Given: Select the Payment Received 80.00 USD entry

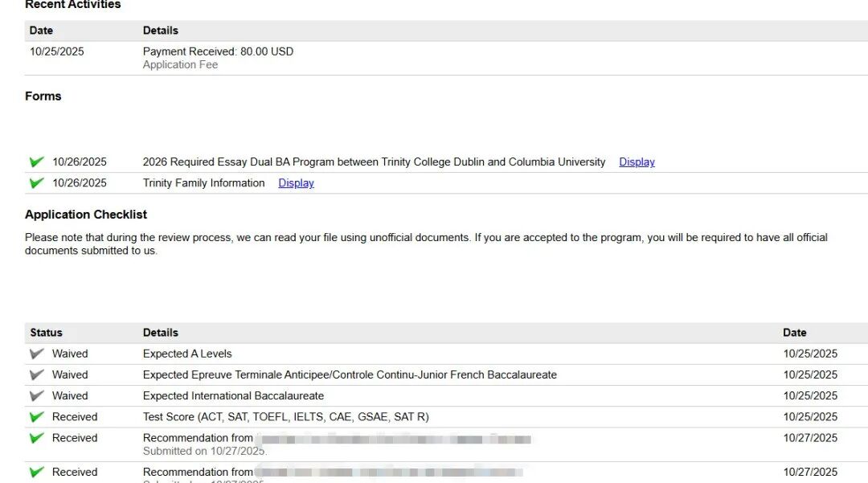Looking at the screenshot, I should (x=218, y=51).
